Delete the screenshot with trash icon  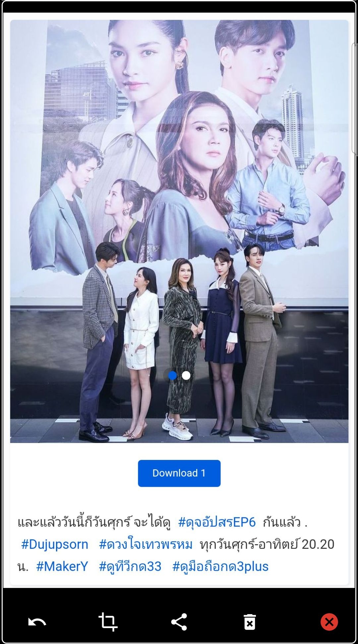pyautogui.click(x=250, y=622)
